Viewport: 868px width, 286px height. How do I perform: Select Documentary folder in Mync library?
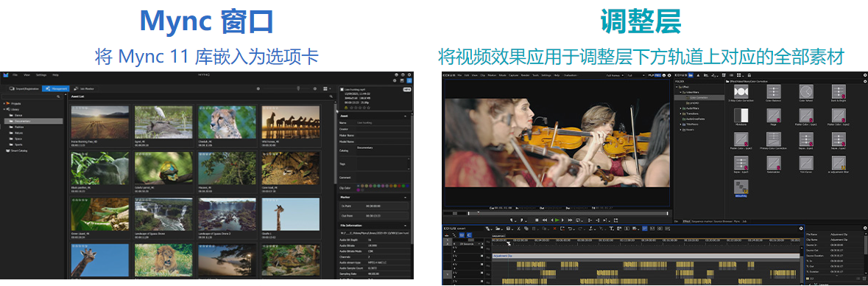[x=34, y=122]
